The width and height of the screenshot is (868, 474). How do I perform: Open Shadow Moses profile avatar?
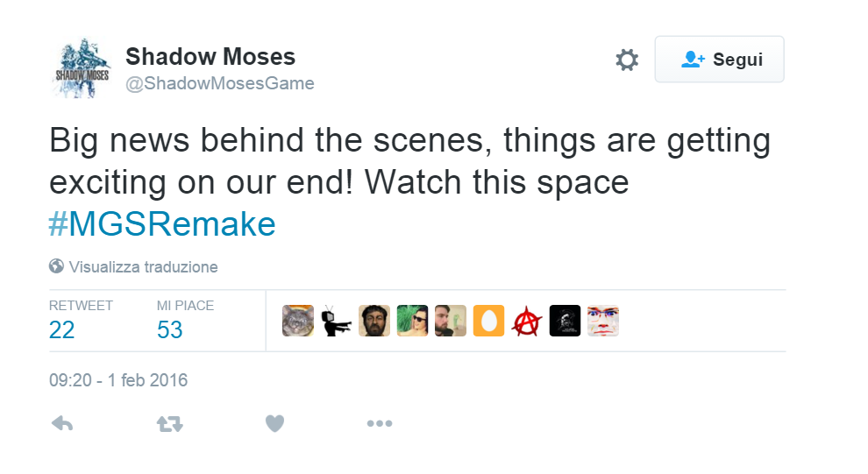(81, 68)
